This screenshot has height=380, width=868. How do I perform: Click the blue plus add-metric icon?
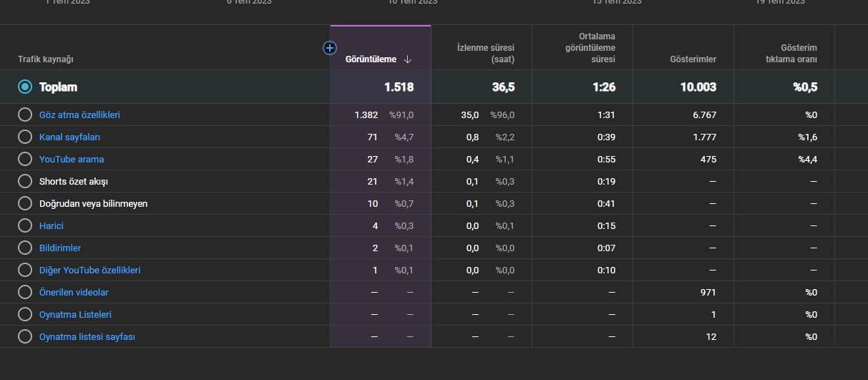(x=329, y=48)
